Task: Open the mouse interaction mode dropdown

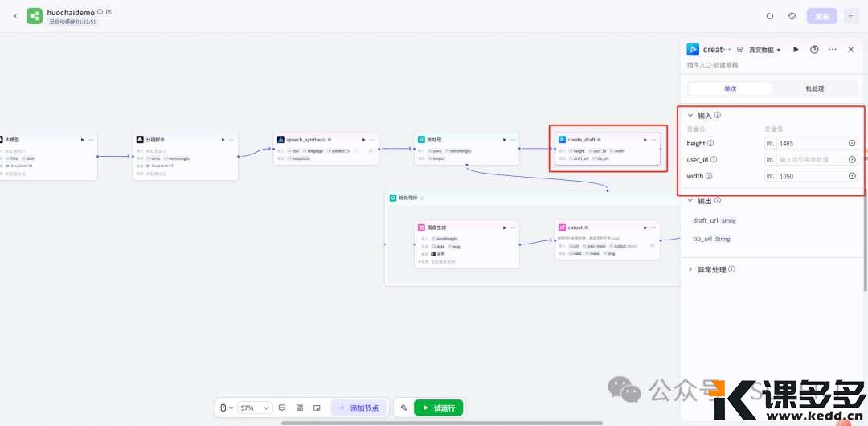Action: 227,408
